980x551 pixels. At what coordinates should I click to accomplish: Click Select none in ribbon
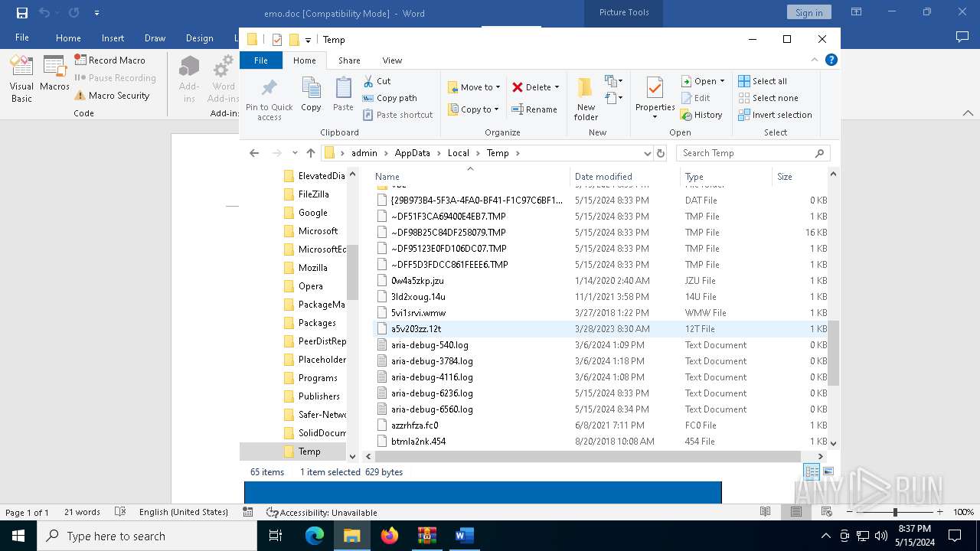[768, 98]
